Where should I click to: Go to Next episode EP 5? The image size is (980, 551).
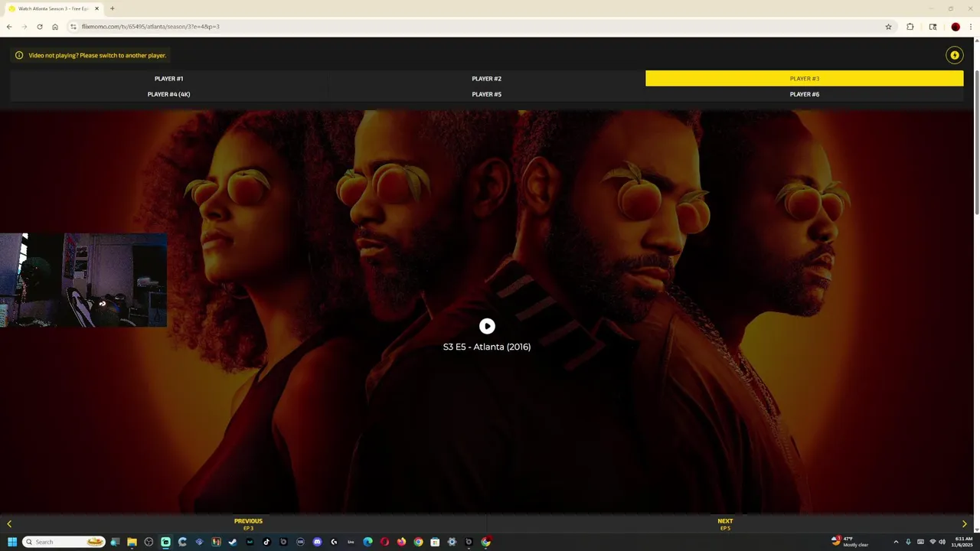[x=725, y=524]
